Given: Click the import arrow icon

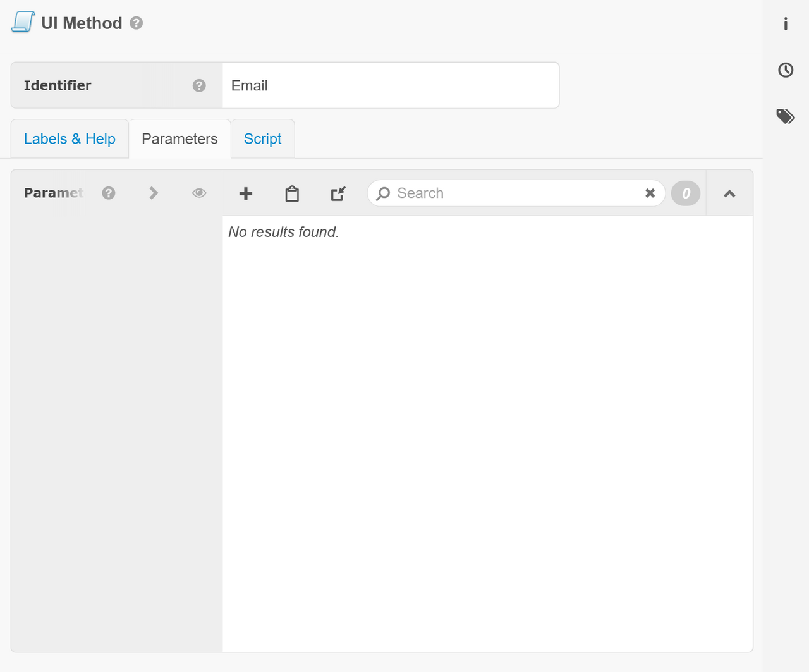Looking at the screenshot, I should [x=338, y=193].
